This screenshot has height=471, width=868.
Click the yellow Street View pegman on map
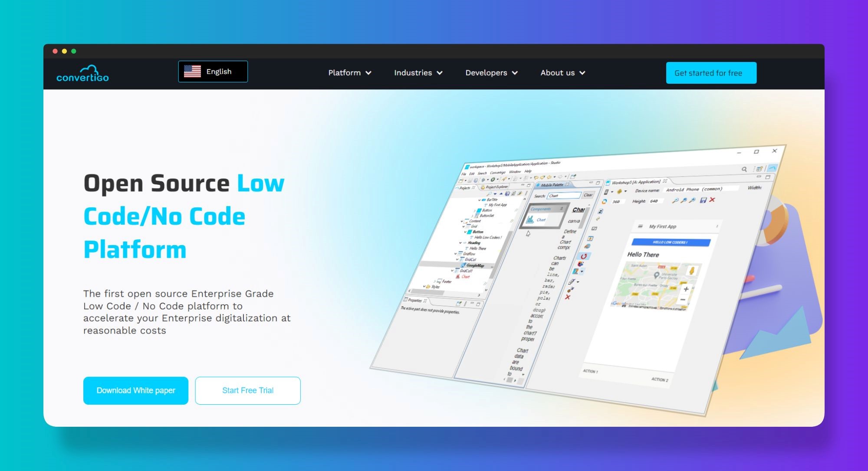pyautogui.click(x=692, y=271)
